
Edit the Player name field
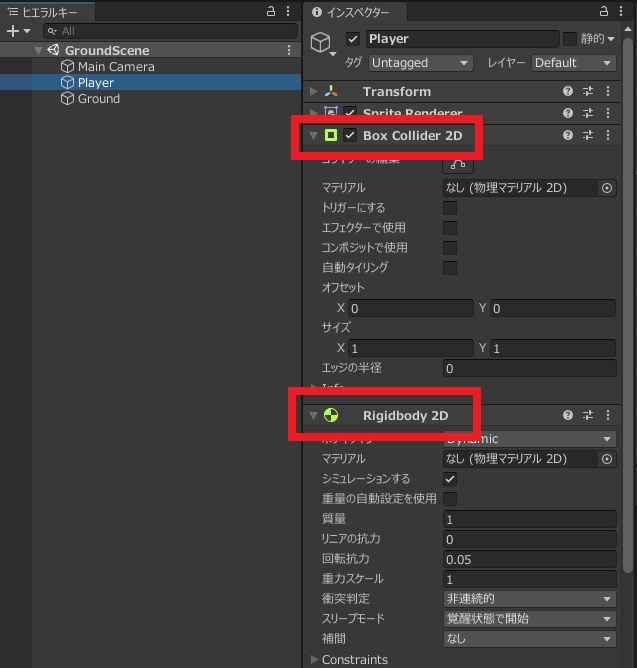click(462, 39)
